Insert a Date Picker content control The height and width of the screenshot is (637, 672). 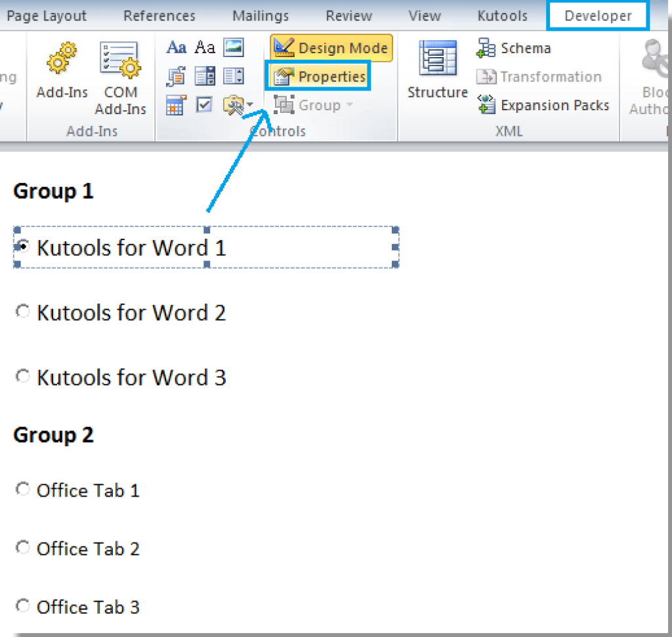click(x=176, y=104)
